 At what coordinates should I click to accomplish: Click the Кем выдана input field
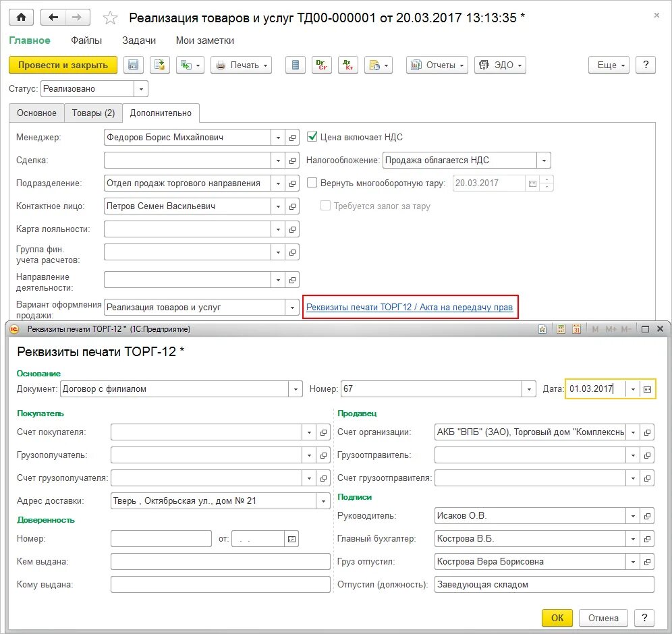coord(220,562)
